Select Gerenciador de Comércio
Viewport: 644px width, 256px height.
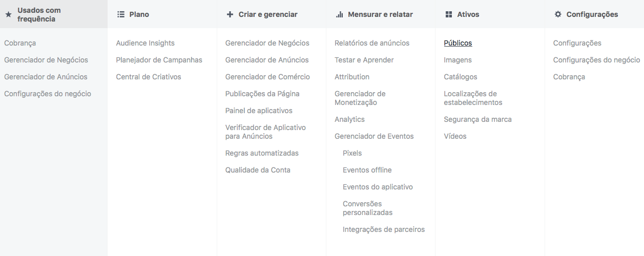pos(267,77)
